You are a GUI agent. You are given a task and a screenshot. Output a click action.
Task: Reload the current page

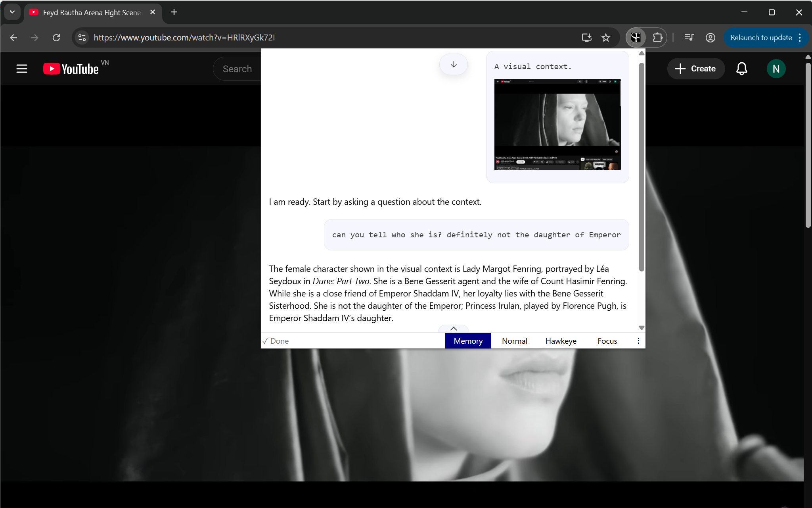[x=56, y=38]
